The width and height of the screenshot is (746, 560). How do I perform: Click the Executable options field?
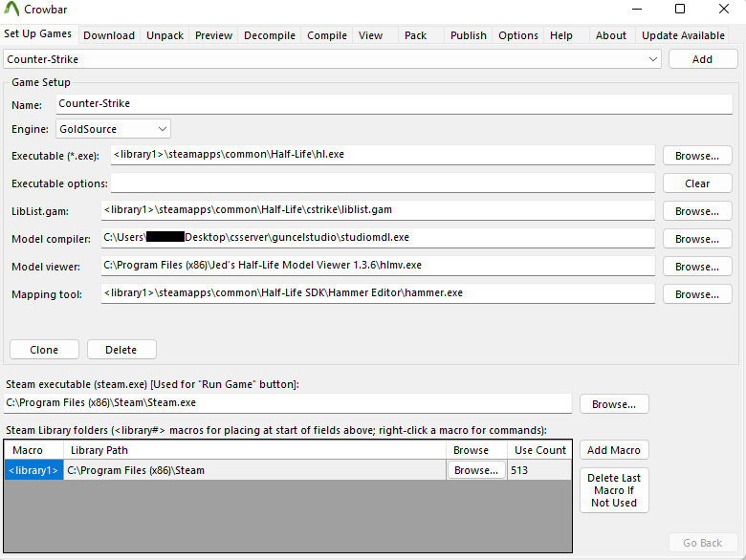tap(383, 183)
